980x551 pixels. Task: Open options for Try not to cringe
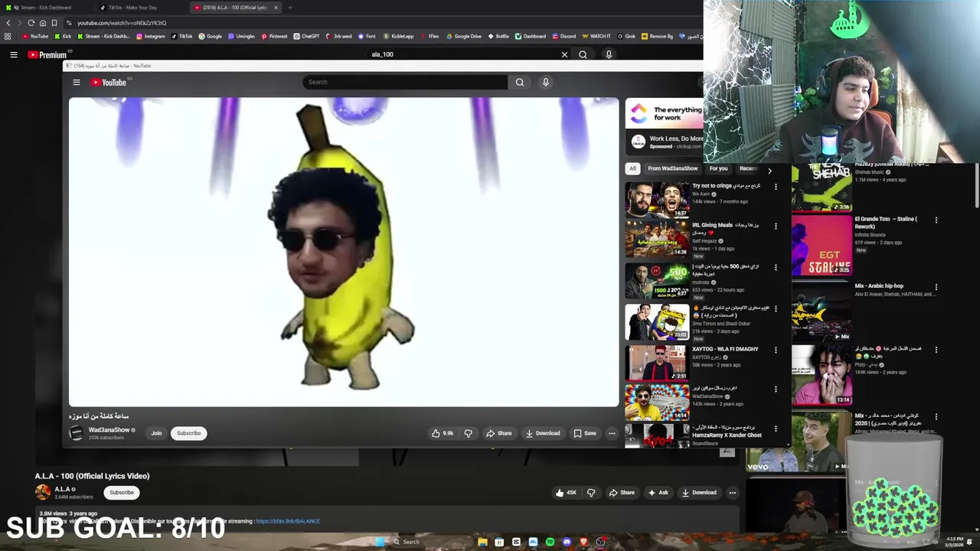click(x=776, y=187)
